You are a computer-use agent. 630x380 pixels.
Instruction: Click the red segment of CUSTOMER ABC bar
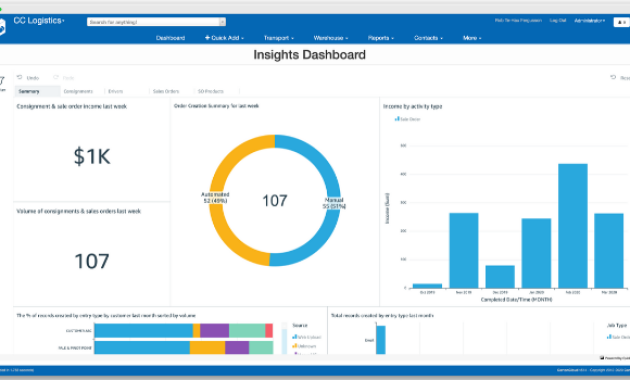[x=269, y=331]
